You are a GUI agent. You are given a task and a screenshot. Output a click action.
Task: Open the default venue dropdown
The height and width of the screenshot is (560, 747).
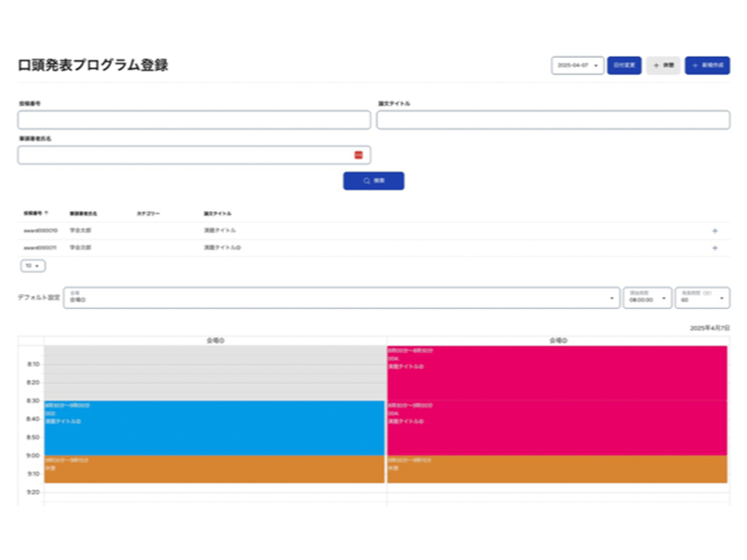click(x=342, y=298)
